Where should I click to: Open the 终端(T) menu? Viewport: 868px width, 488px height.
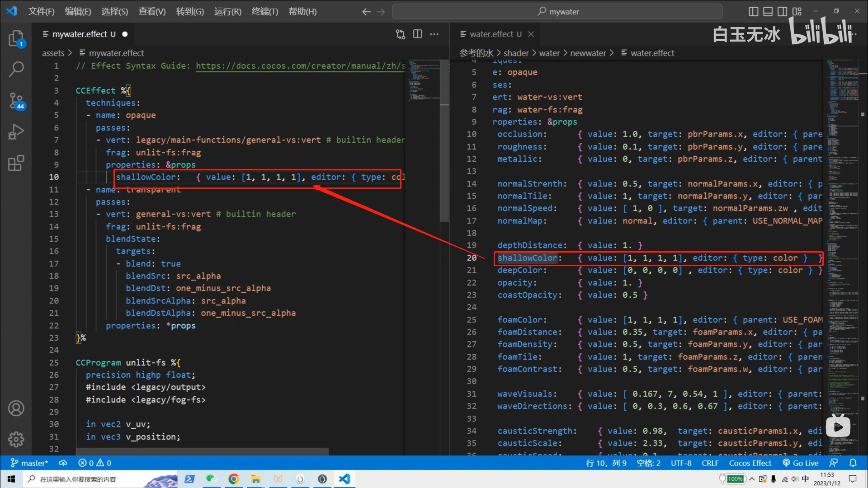264,11
